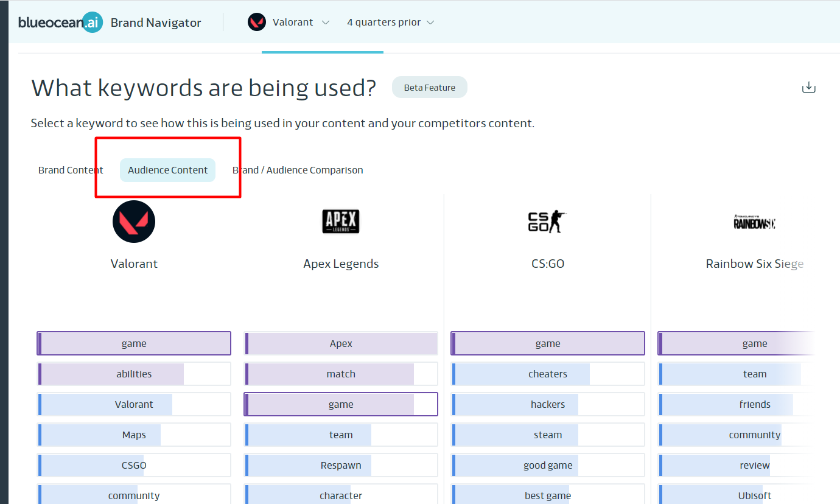Select keyword game under CS:GO
Screen dimensions: 840x504
[x=548, y=344]
